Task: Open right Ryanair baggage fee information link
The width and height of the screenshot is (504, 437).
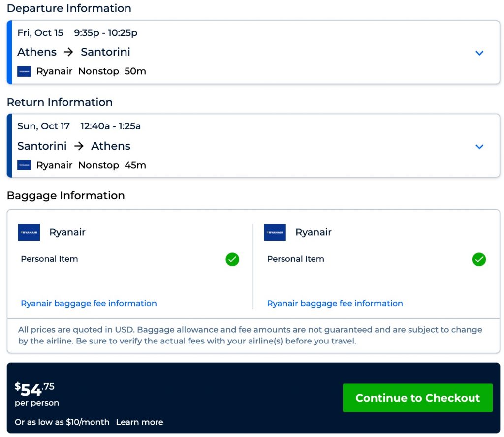Action: [335, 303]
